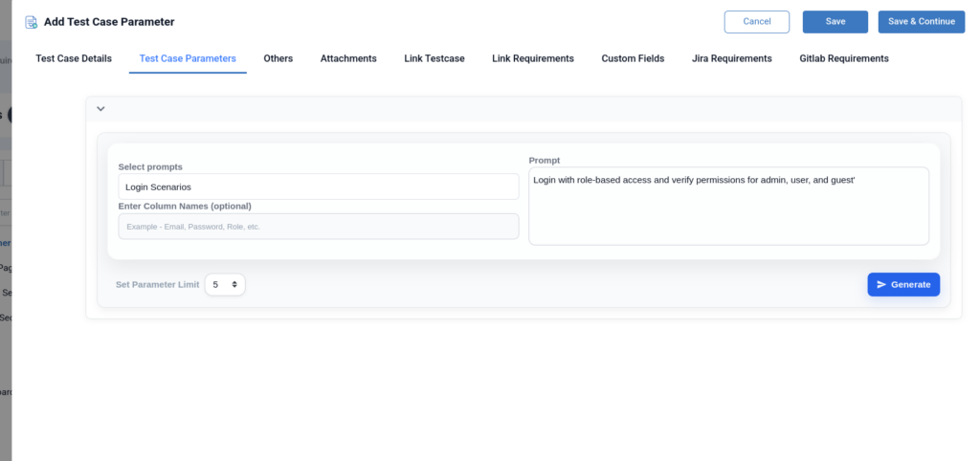Screen dimensions: 980x461
Task: Click the Save & Continue button
Action: 921,22
